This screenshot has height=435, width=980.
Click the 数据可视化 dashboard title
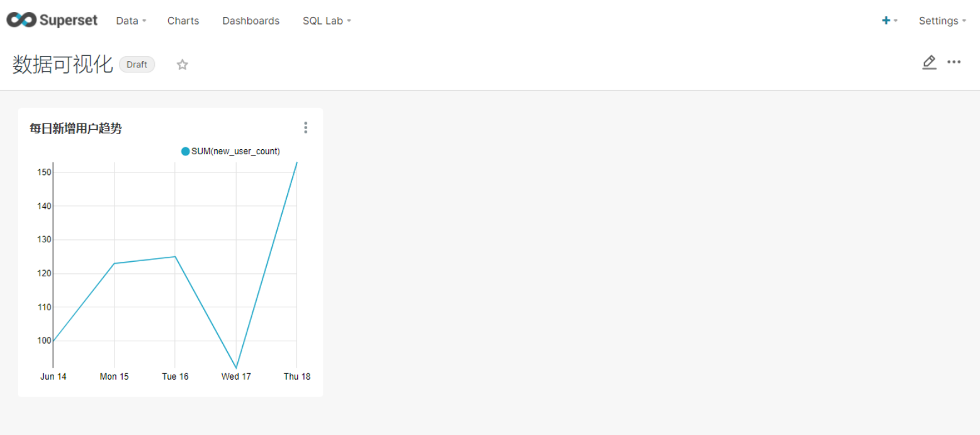click(x=62, y=64)
